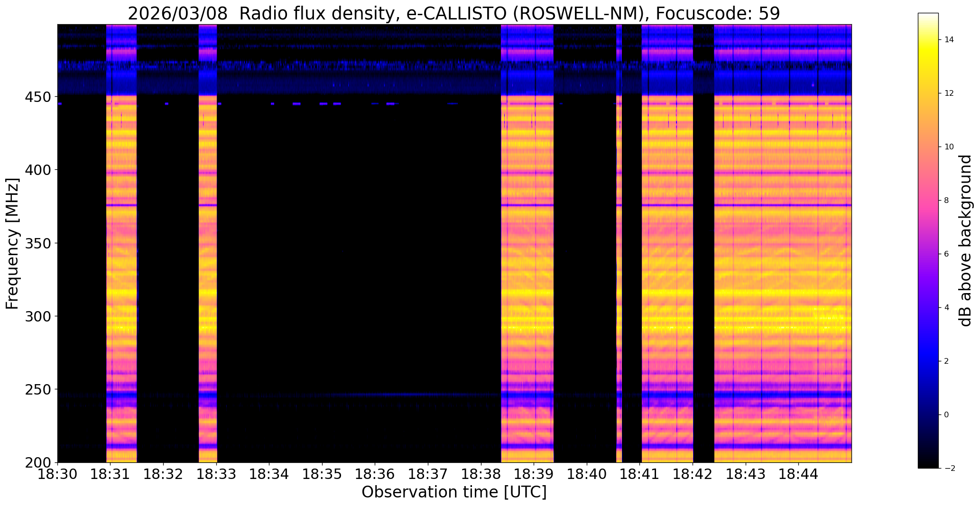This screenshot has height=506, width=980.
Task: Click the yellow region of the colorbar
Action: pyautogui.click(x=928, y=57)
